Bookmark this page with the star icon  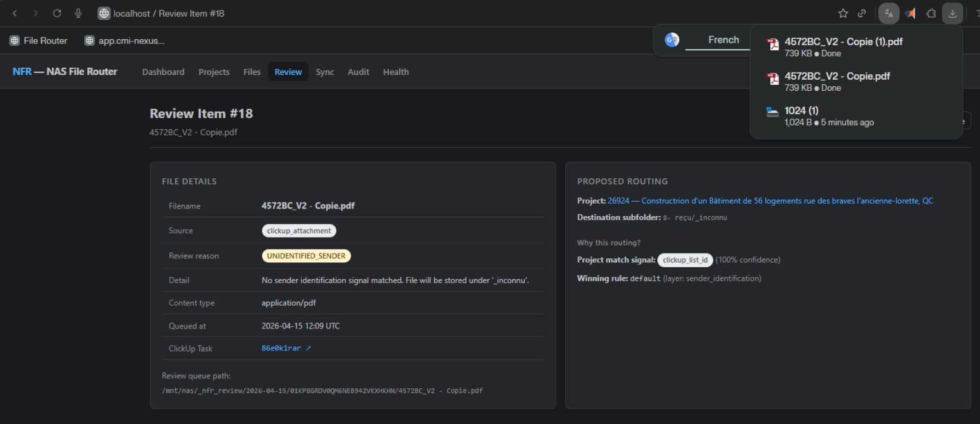coord(843,13)
